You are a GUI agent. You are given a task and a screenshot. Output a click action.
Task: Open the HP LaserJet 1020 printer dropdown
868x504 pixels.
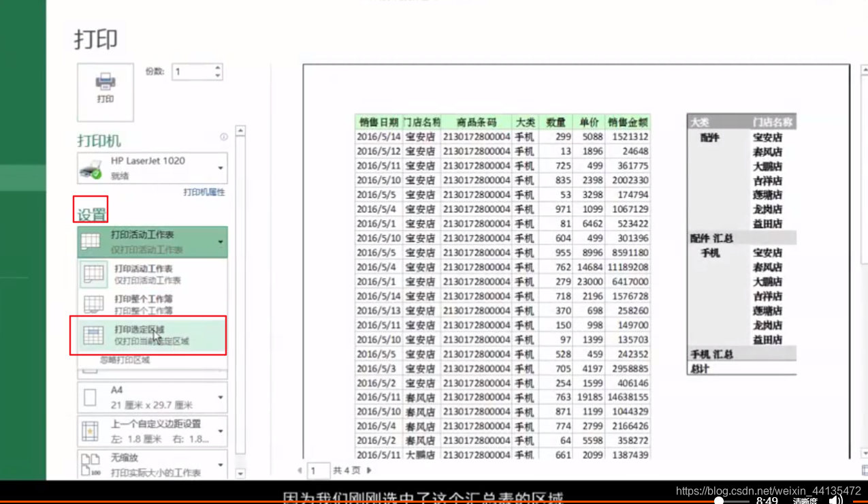point(152,168)
